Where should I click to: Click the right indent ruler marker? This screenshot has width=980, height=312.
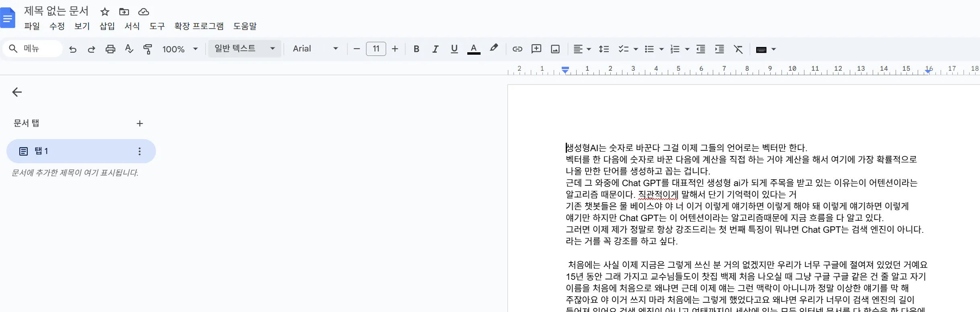928,71
